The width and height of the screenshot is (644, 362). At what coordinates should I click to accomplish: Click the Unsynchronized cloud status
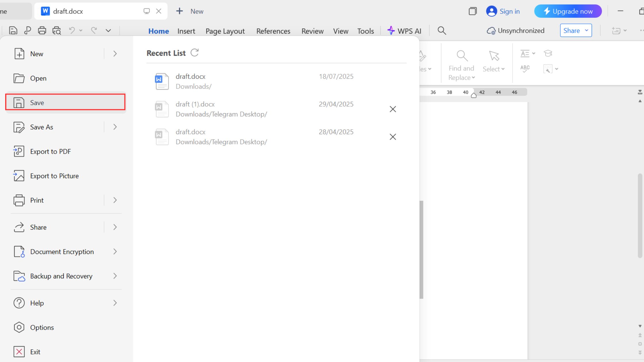click(515, 30)
